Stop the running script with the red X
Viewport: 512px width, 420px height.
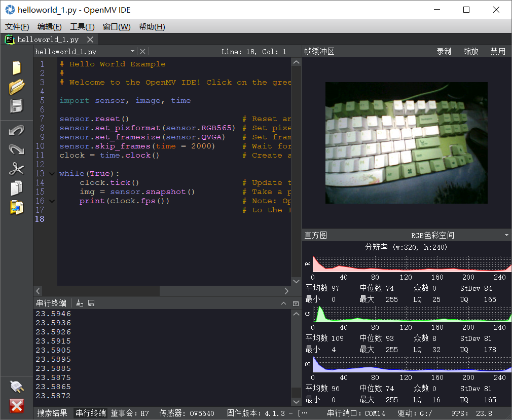[17, 406]
